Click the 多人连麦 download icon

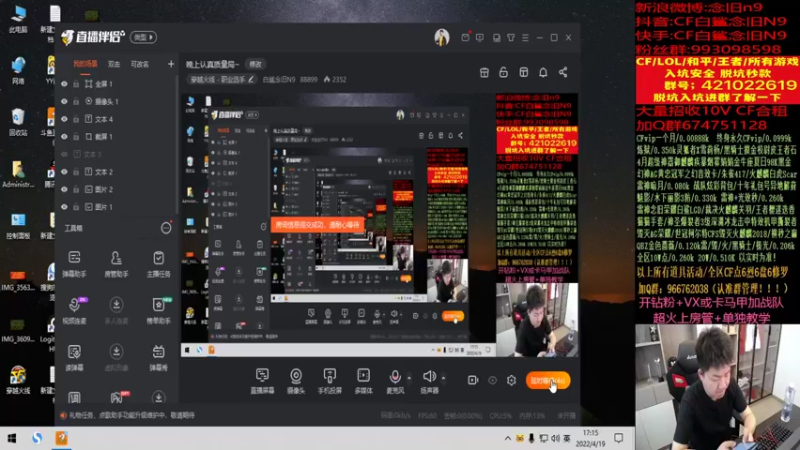(116, 305)
